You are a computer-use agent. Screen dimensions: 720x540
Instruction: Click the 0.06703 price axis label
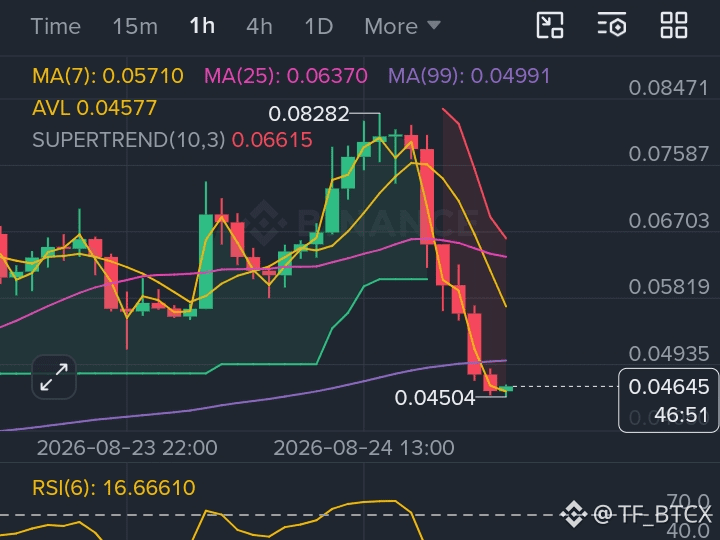[669, 221]
